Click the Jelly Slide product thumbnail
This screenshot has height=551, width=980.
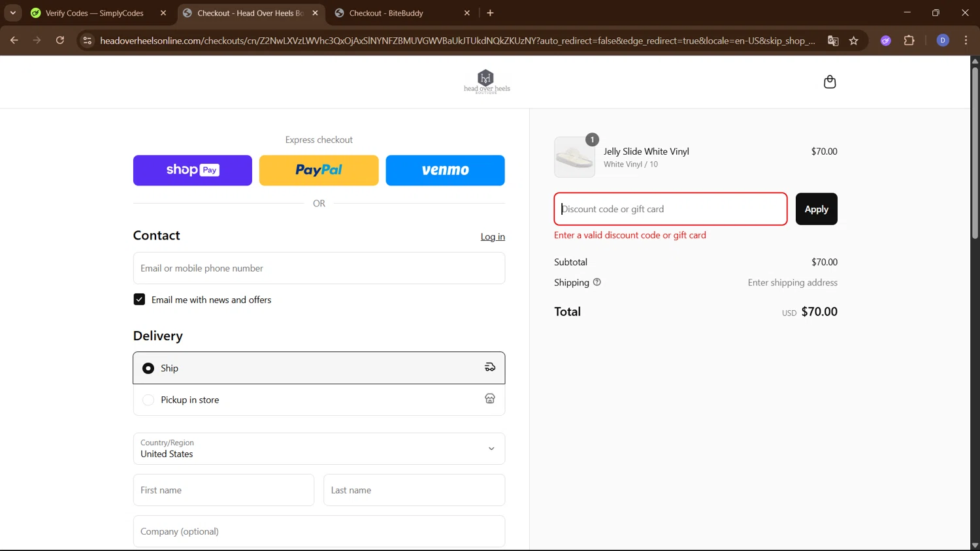575,157
